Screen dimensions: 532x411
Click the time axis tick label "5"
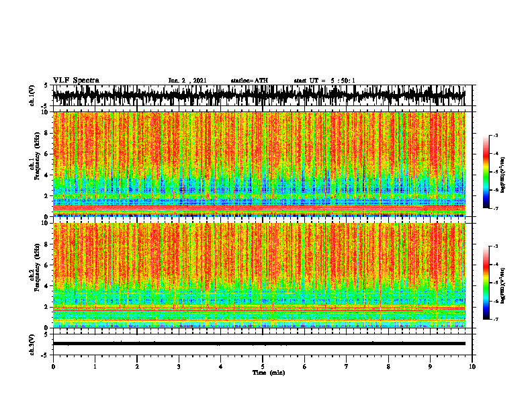(x=263, y=367)
